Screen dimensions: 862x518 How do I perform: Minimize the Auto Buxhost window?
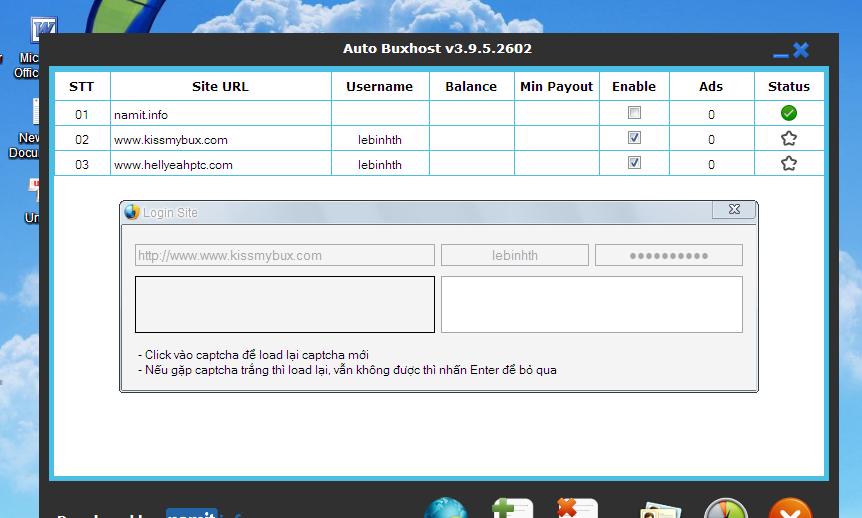point(780,55)
